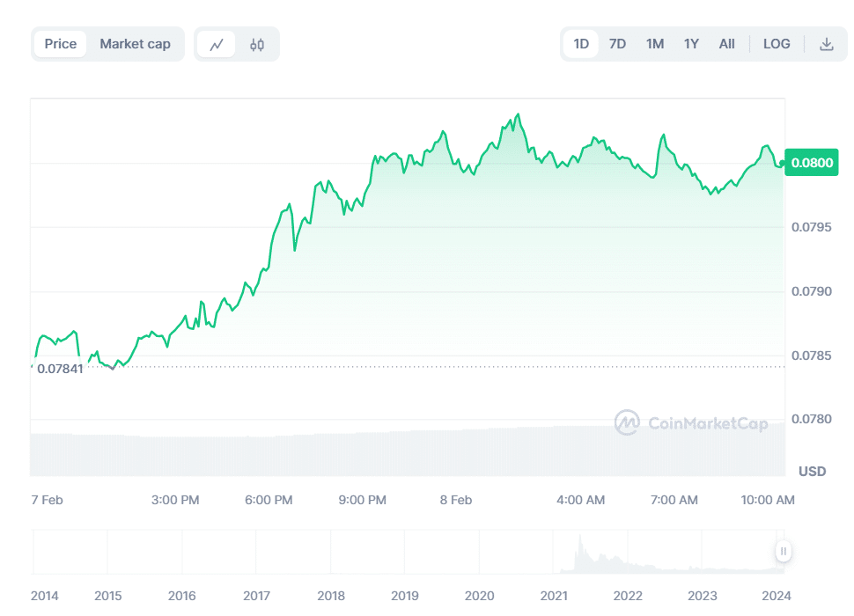This screenshot has width=854, height=616.
Task: Show All price history
Action: (726, 43)
